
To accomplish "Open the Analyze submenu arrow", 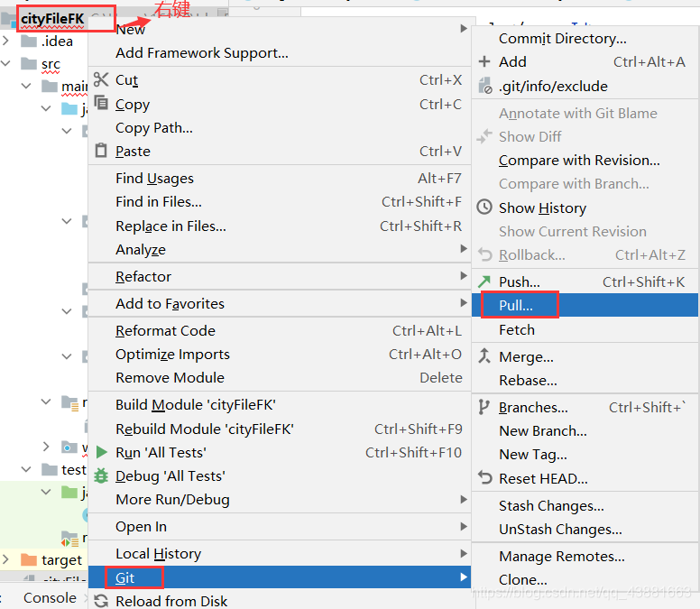I will coord(464,249).
